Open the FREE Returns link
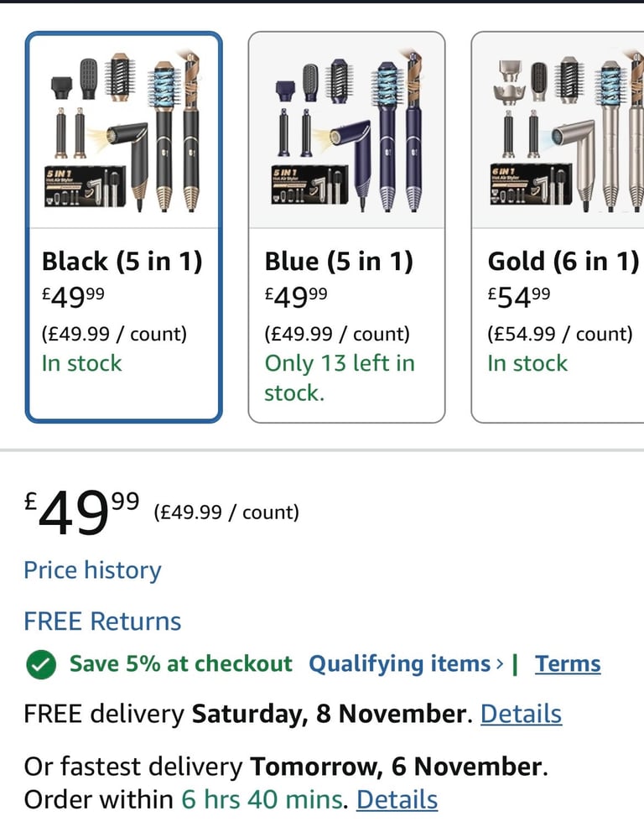The width and height of the screenshot is (644, 832). click(102, 621)
